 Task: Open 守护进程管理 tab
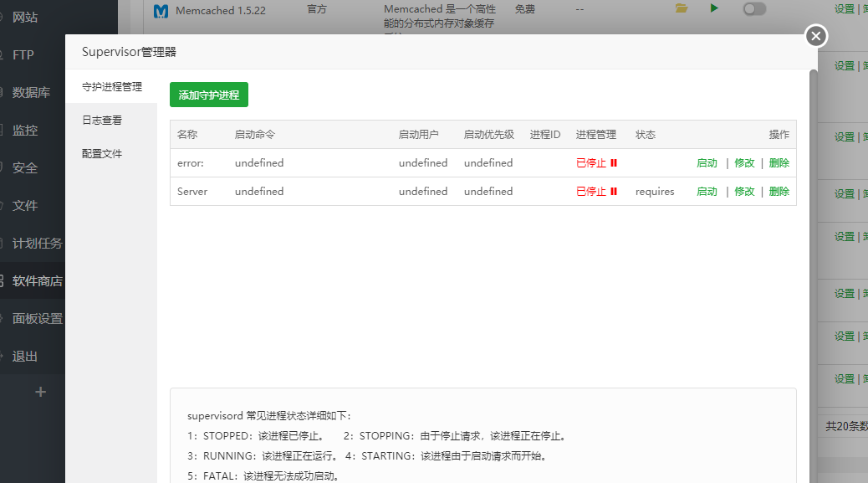pos(112,87)
